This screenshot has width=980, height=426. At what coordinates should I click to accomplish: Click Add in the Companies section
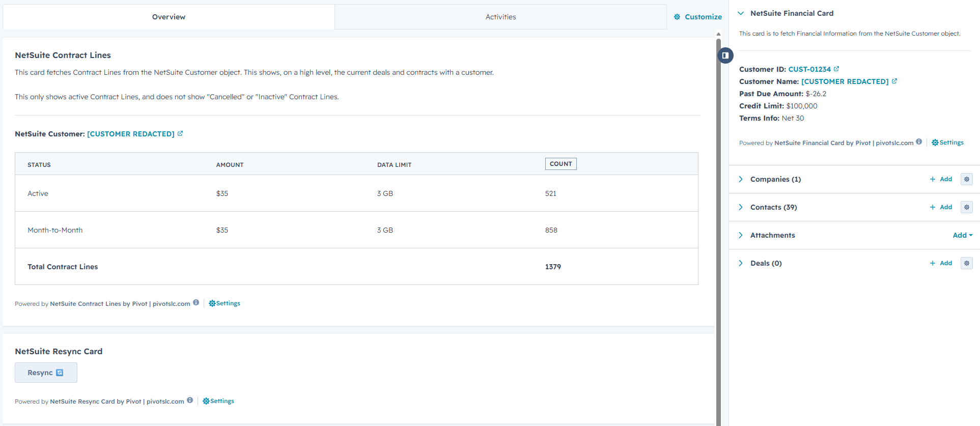941,179
